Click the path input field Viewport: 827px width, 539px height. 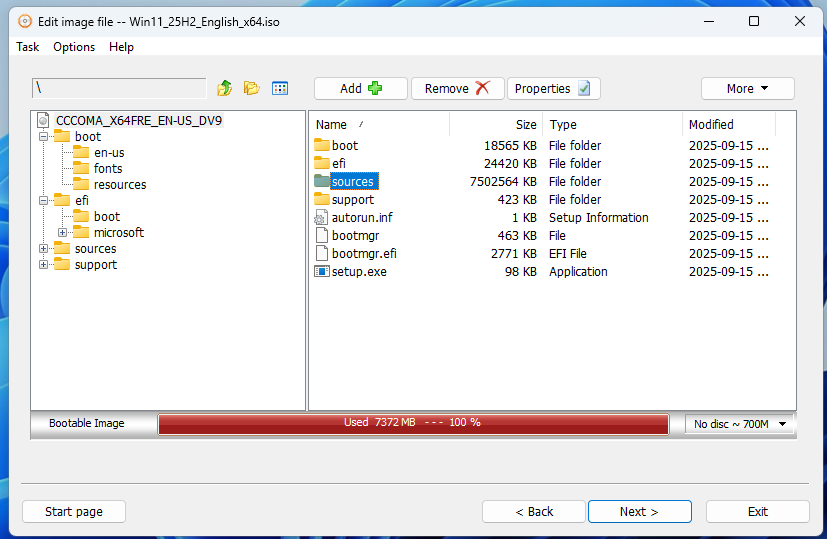pos(119,88)
